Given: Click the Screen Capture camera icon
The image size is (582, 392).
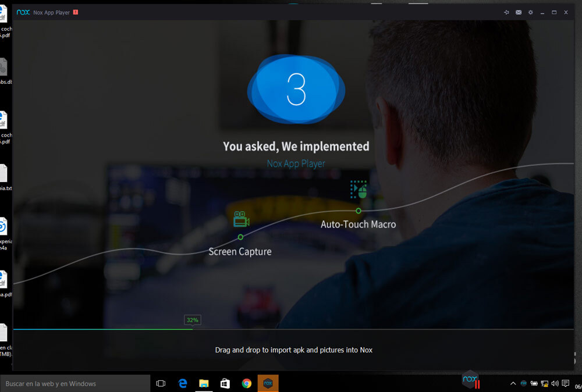Looking at the screenshot, I should point(241,220).
